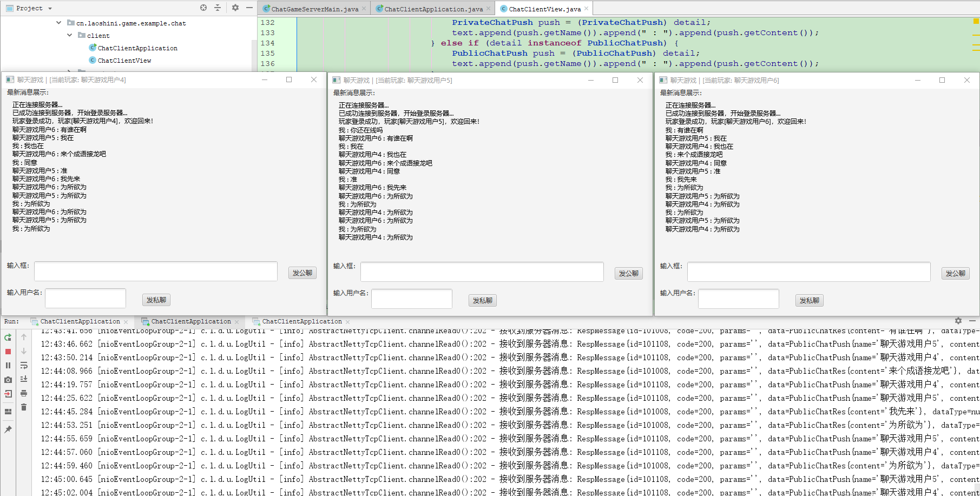Viewport: 980px width, 496px height.
Task: Switch to ChatGameServerMain.java editor tab
Action: coord(314,9)
